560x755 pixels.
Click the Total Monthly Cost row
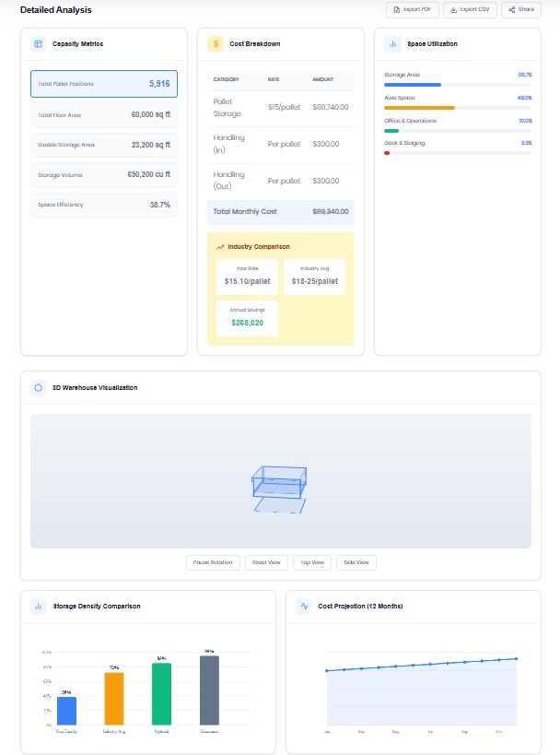[281, 212]
